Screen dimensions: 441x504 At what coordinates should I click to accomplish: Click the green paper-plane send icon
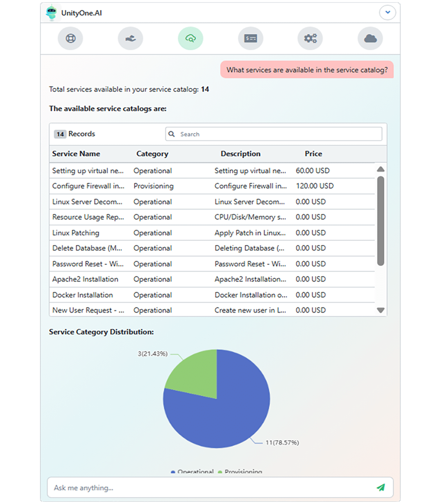[381, 488]
